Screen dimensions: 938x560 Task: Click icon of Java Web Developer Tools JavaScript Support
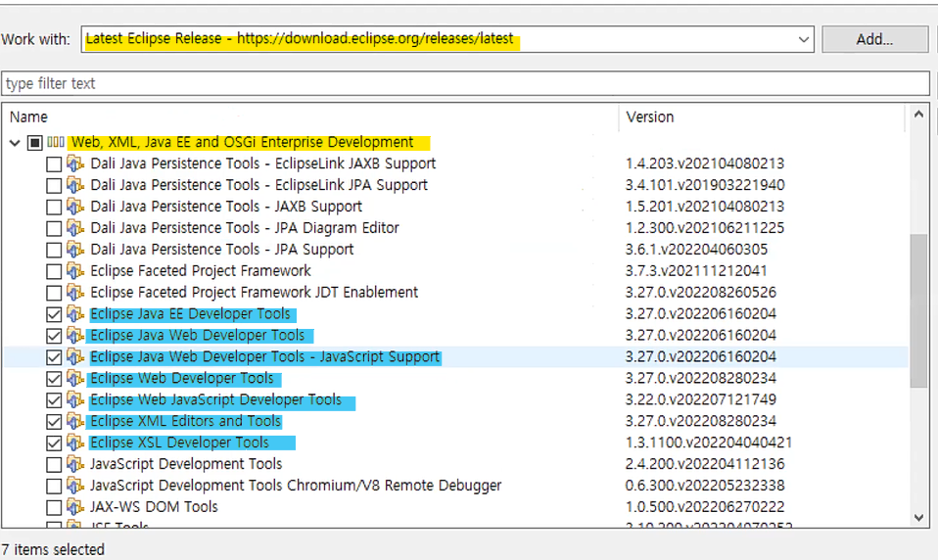[x=74, y=356]
